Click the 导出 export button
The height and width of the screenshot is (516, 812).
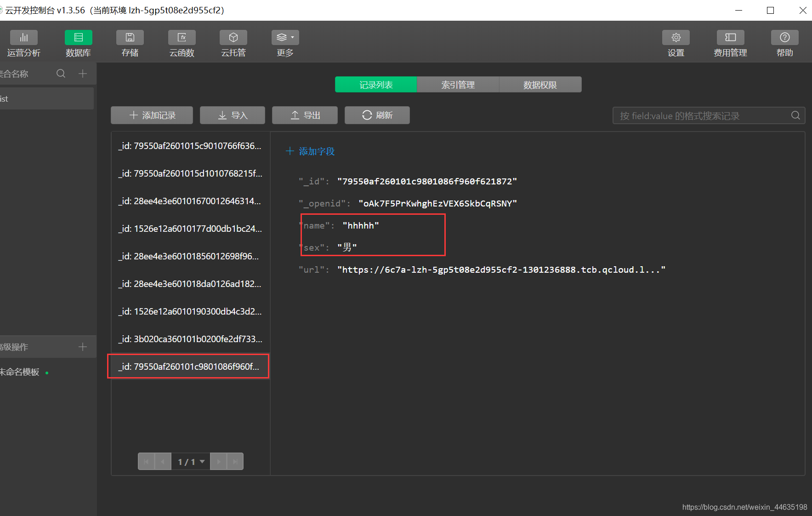[305, 115]
